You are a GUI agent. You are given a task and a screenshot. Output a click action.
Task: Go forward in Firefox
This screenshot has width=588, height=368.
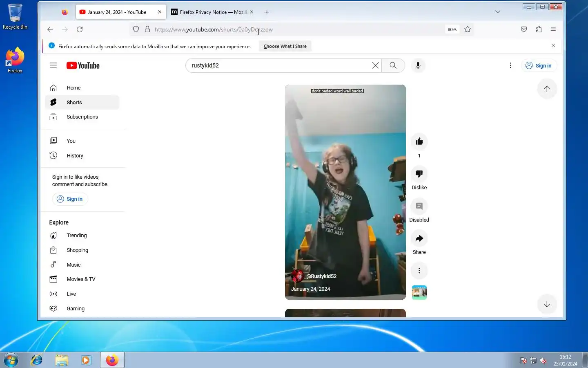[x=65, y=29]
